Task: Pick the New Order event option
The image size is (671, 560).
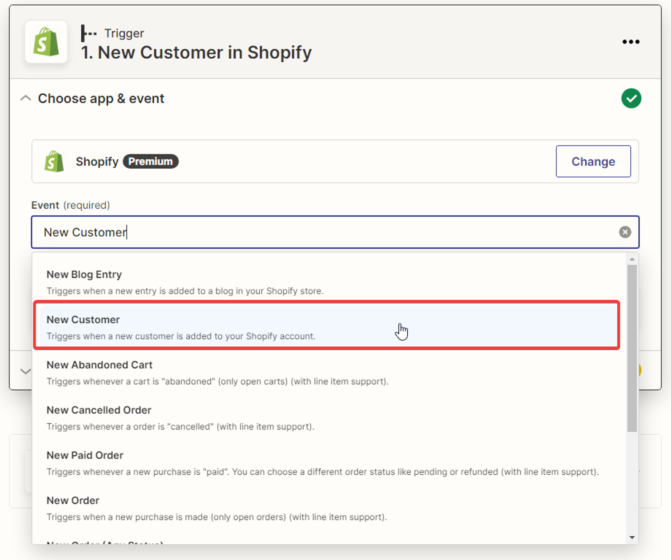Action: (x=327, y=509)
